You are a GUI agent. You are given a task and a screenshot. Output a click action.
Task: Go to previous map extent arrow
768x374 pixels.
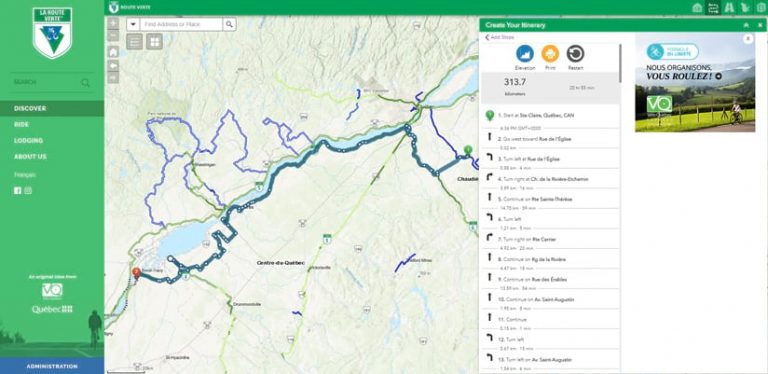(x=113, y=65)
